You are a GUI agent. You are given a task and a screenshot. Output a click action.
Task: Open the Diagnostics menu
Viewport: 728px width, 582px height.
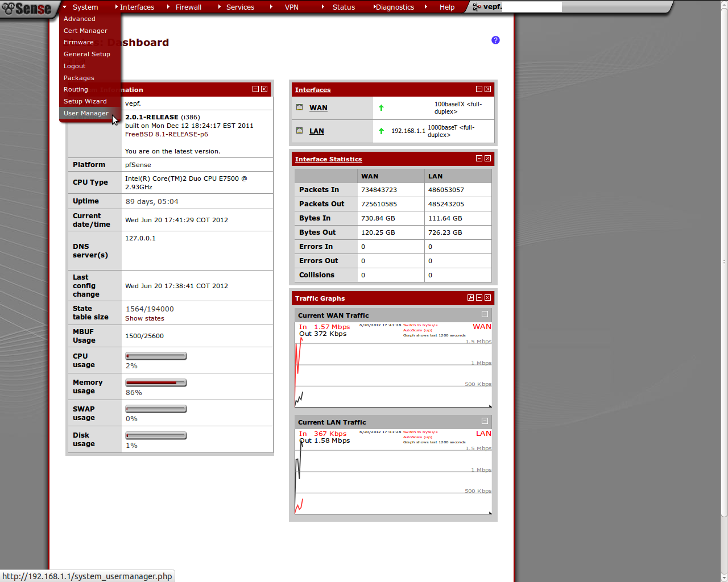395,7
